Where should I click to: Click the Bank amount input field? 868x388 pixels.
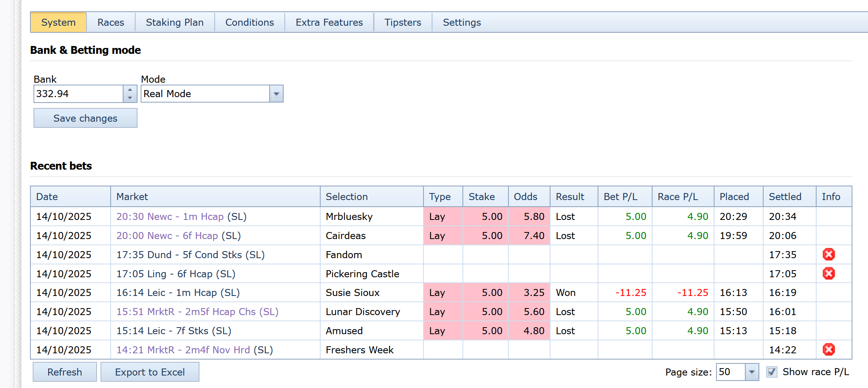pos(78,94)
